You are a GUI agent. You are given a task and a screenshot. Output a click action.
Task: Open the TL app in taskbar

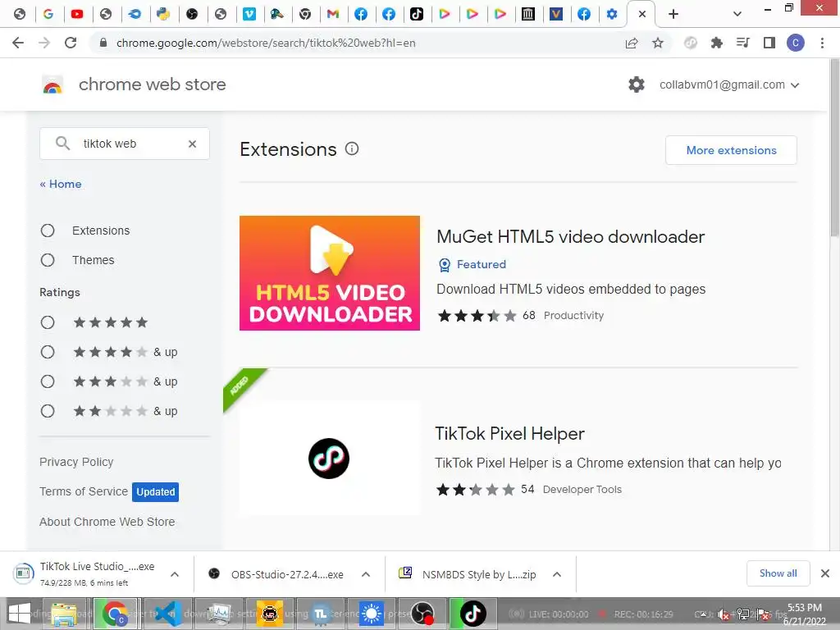(321, 614)
